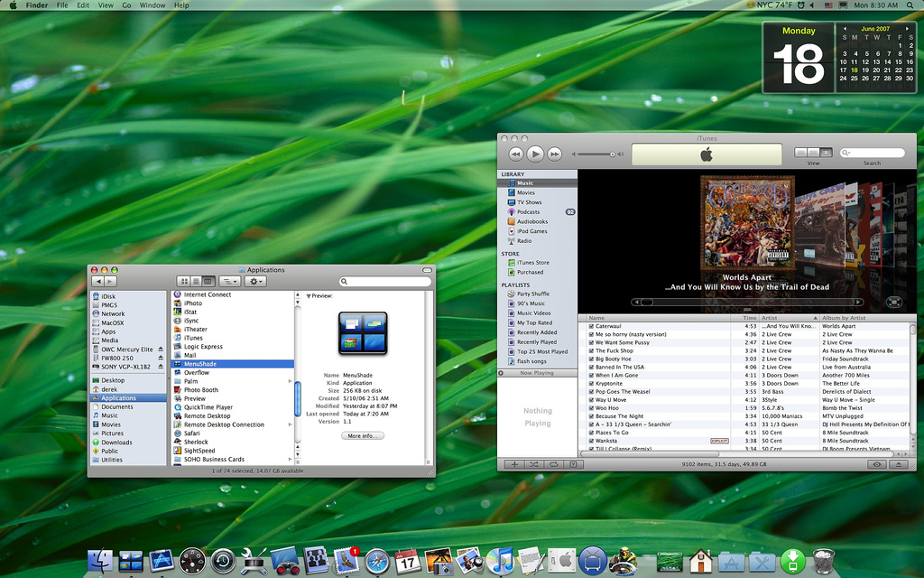The image size is (924, 578).
Task: Uncheck the Kryptonite song checkbox
Action: (x=591, y=383)
